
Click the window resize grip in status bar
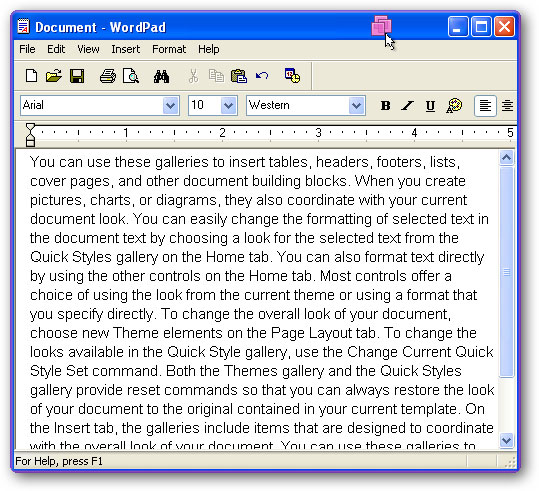pos(510,462)
